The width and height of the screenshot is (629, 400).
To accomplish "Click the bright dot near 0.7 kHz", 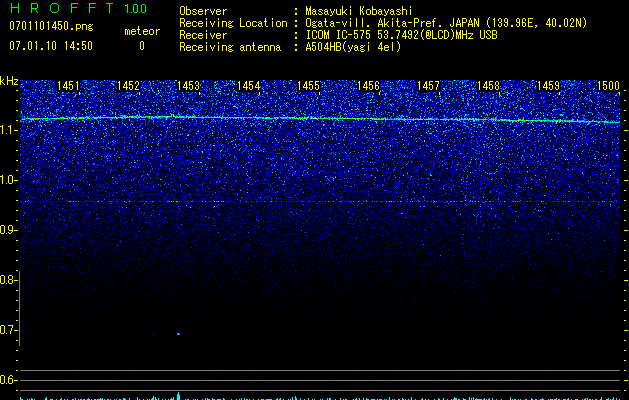I will click(179, 334).
